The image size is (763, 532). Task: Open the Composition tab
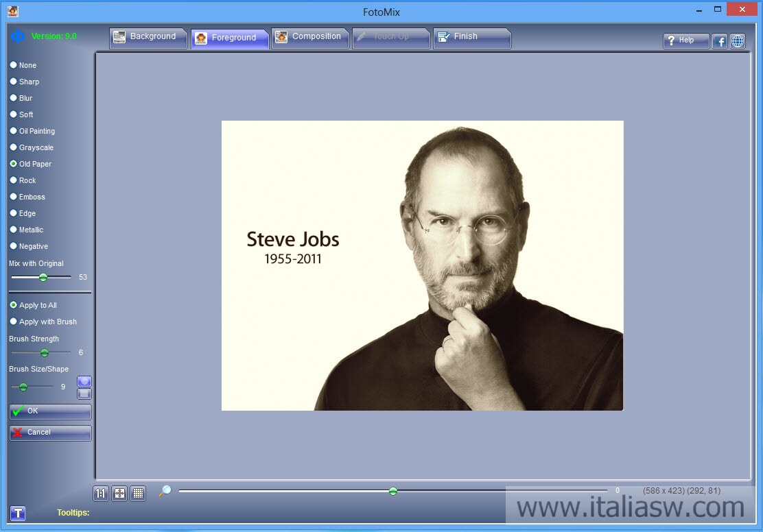coord(310,38)
